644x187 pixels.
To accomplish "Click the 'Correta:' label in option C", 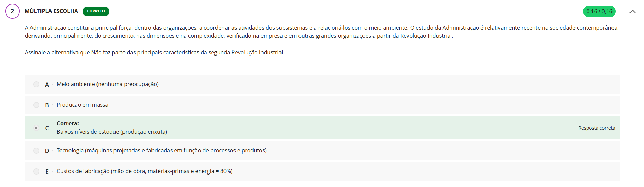I will pos(68,124).
